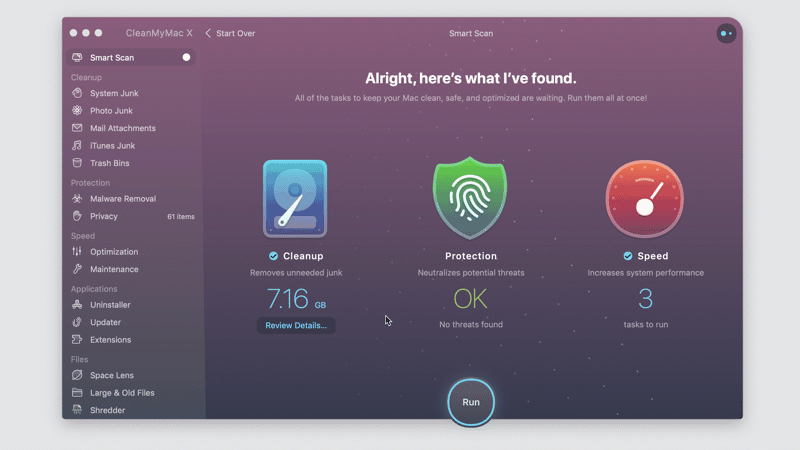Click the Smart Scan monitor icon
The height and width of the screenshot is (450, 800).
point(77,58)
